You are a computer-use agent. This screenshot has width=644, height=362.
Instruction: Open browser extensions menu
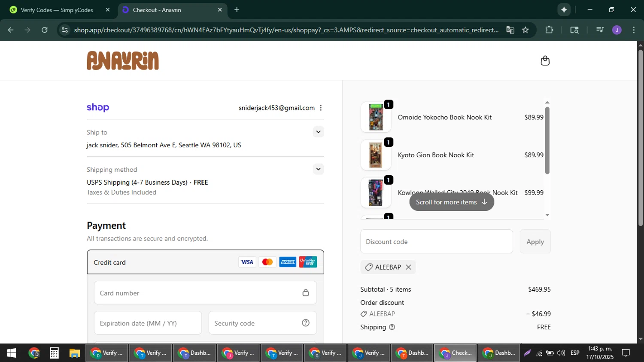coord(549,30)
